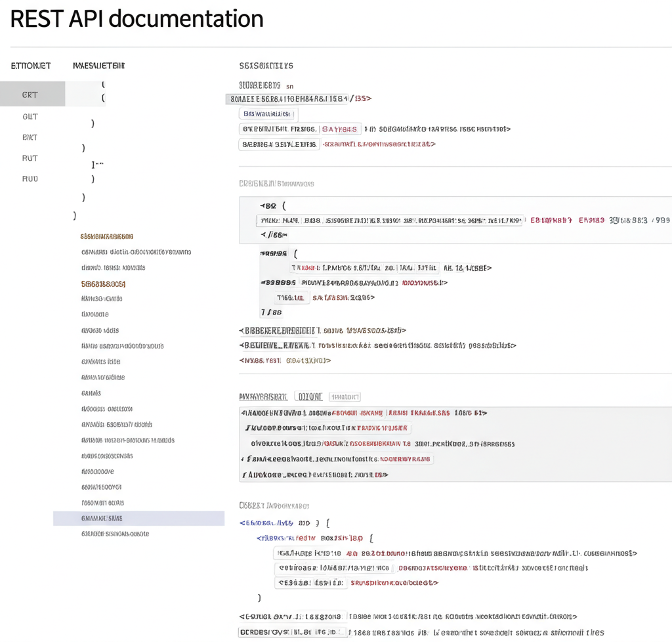Viewport: 672px width, 642px height.
Task: Click the boolean type chip under the endpoint URL
Action: tap(268, 114)
